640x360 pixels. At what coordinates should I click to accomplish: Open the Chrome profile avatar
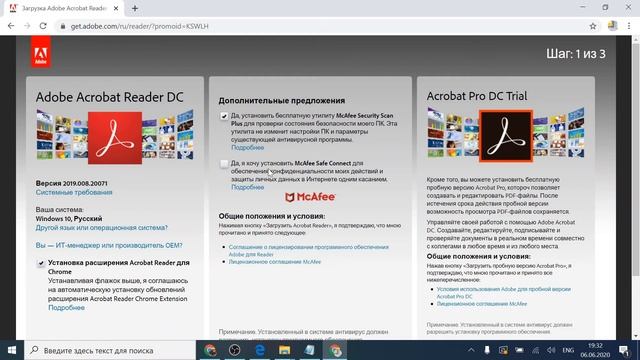point(612,26)
